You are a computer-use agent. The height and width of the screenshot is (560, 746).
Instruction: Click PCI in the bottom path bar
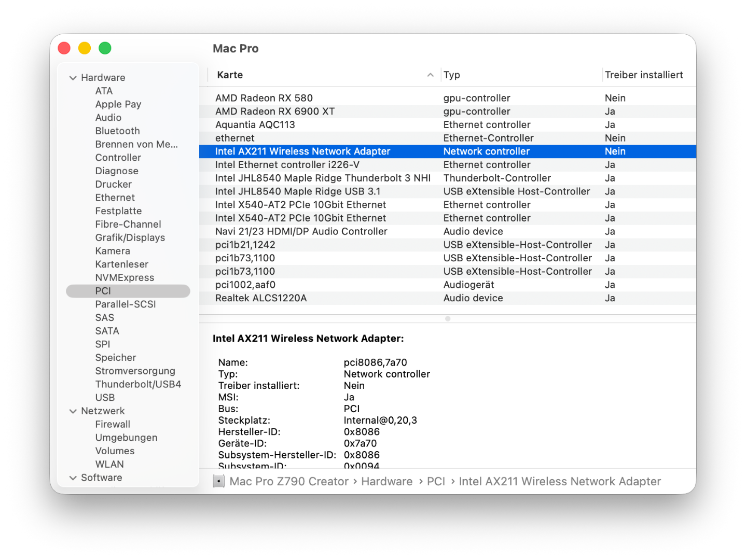coord(436,482)
